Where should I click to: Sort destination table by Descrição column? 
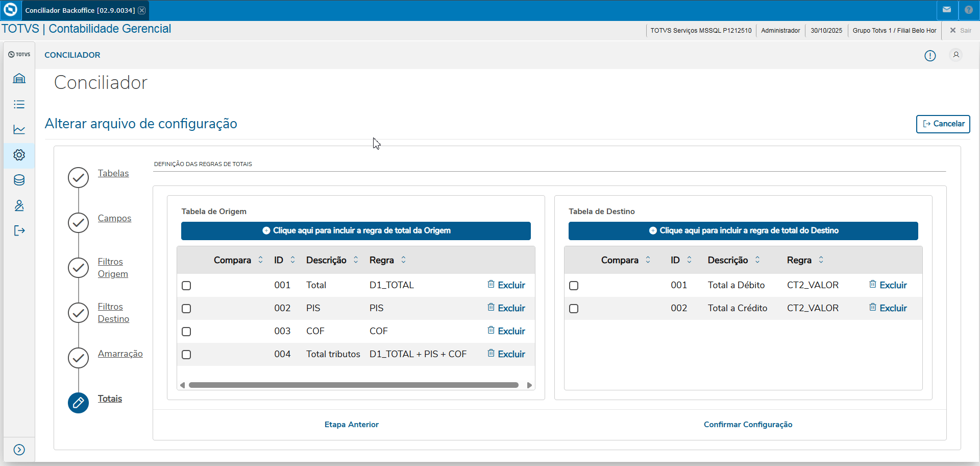click(x=757, y=260)
